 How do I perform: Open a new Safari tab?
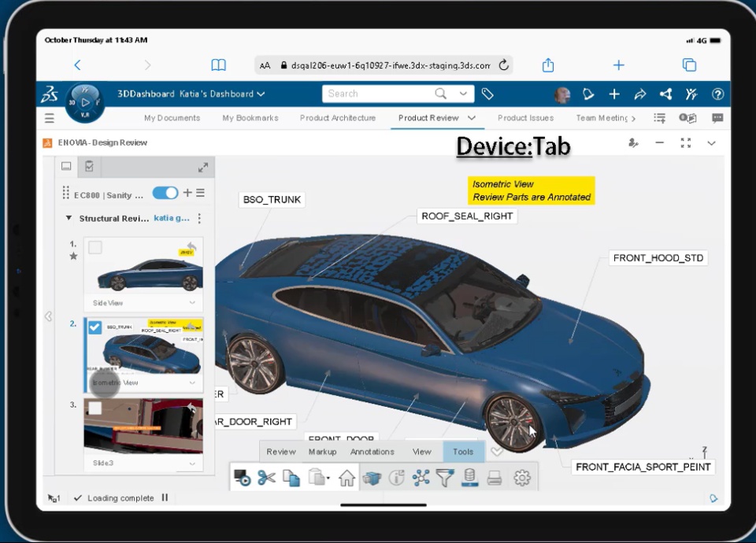coord(619,65)
